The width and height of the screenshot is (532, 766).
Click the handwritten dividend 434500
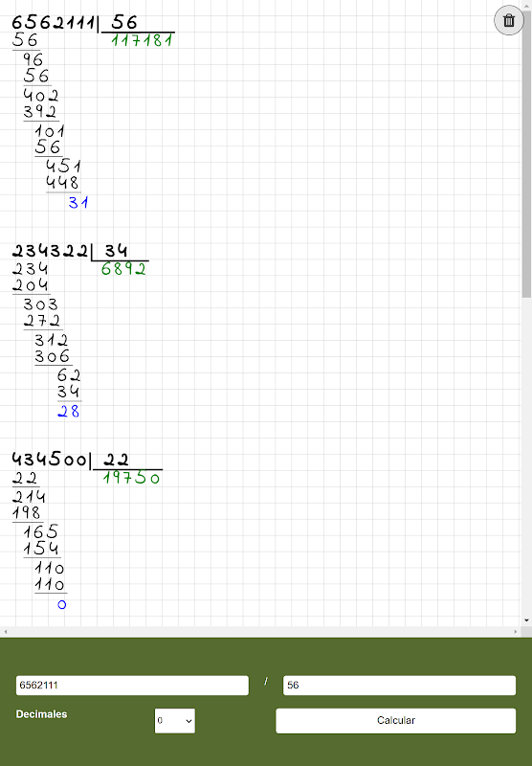click(49, 460)
